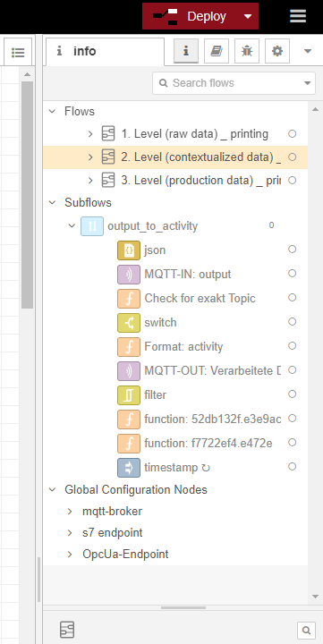This screenshot has height=644, width=323.
Task: Toggle status circle for 1. Level raw data
Action: [x=293, y=133]
